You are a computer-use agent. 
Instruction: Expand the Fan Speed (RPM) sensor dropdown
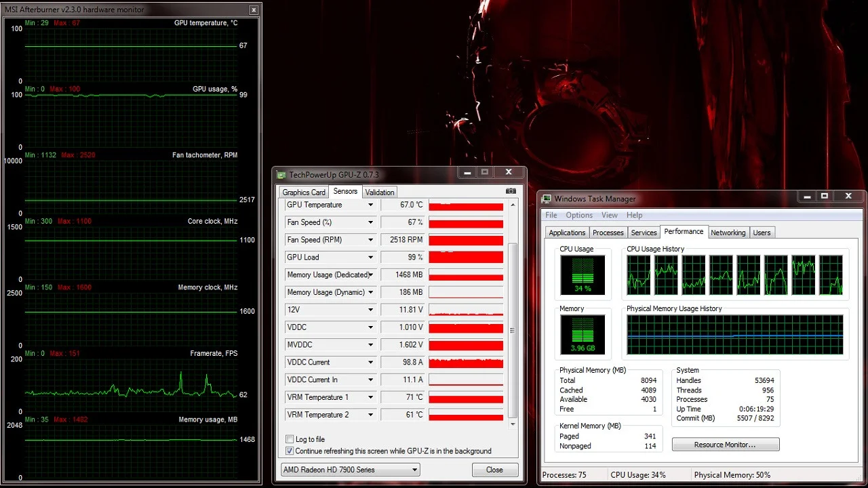point(370,240)
